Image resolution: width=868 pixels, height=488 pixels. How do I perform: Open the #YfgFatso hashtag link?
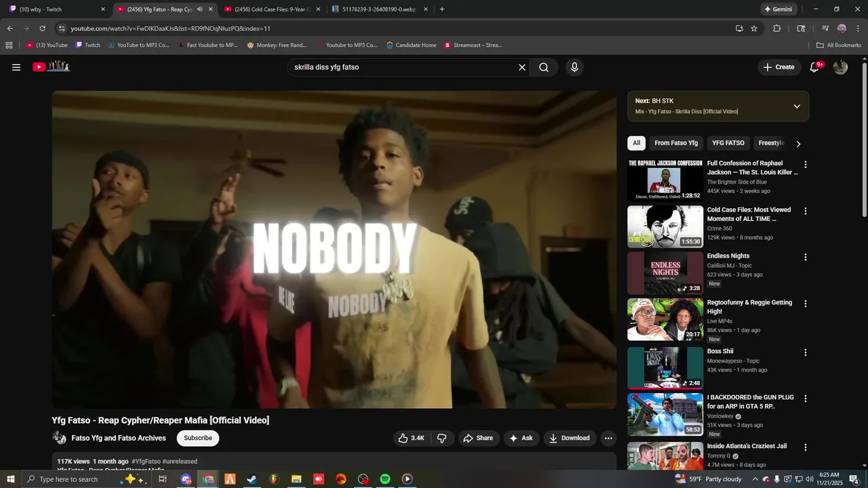point(146,462)
